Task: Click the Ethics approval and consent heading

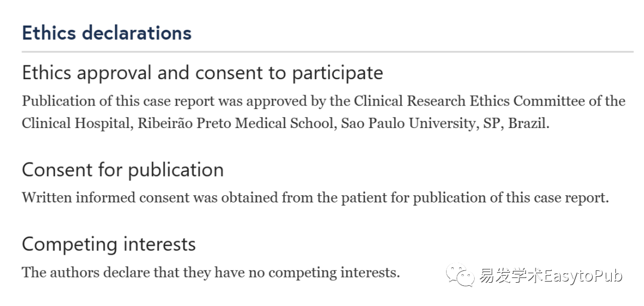Action: 203,73
